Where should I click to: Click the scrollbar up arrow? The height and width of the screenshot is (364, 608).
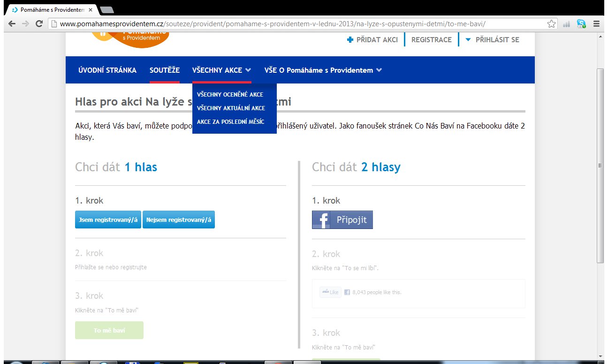[x=600, y=36]
